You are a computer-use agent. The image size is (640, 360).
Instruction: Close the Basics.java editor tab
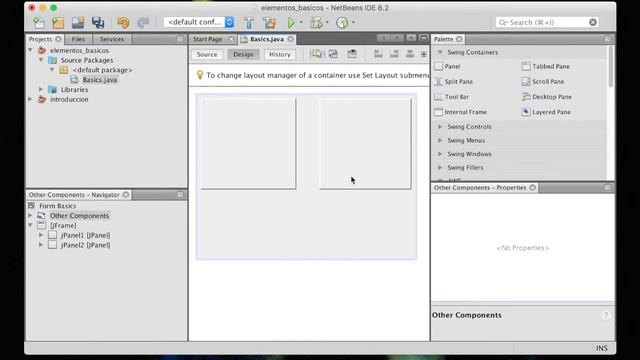291,39
